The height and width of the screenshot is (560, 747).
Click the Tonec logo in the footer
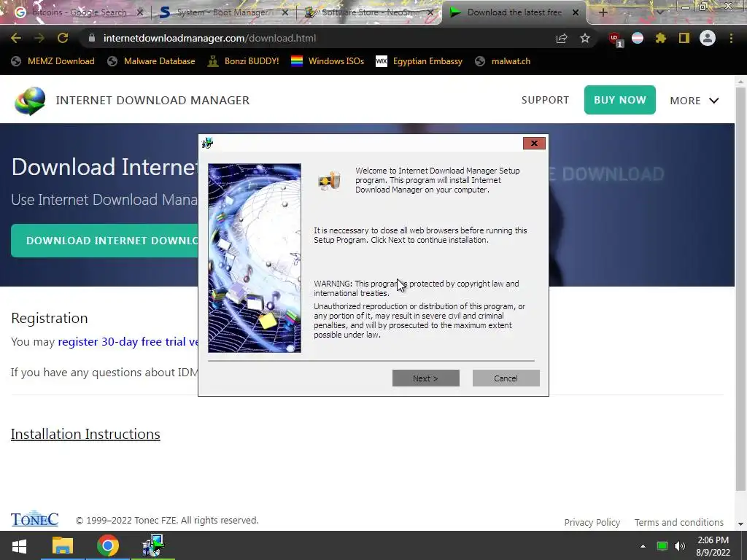(x=35, y=519)
